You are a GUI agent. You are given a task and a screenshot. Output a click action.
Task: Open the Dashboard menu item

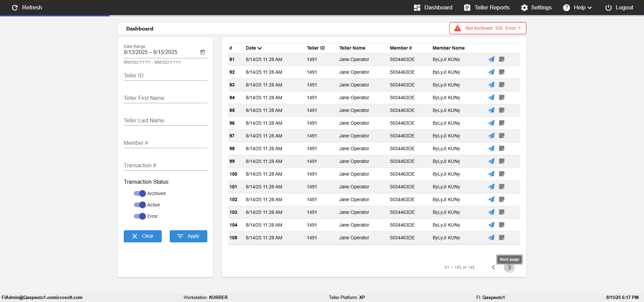433,7
